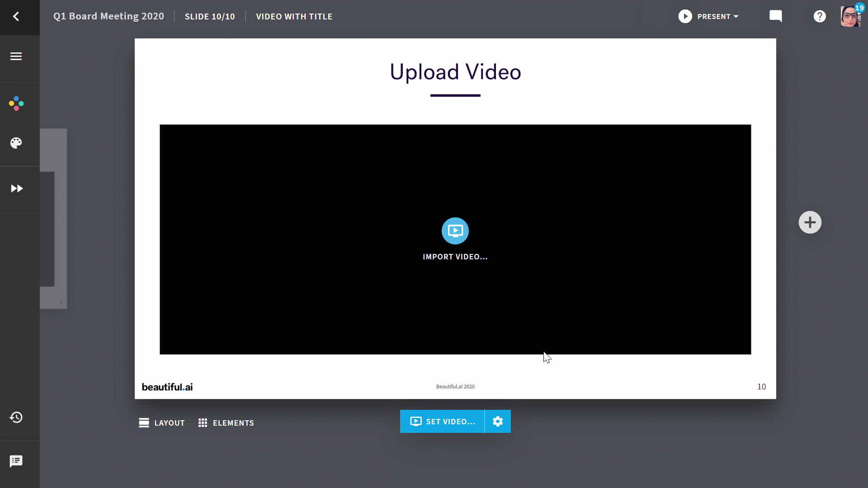
Task: Open your profile avatar menu
Action: tap(850, 17)
